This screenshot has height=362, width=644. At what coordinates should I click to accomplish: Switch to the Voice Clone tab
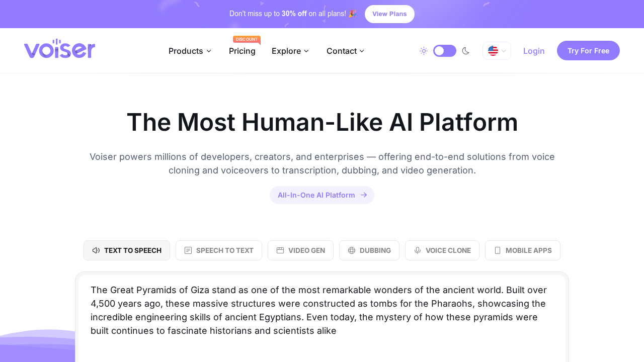[442, 250]
